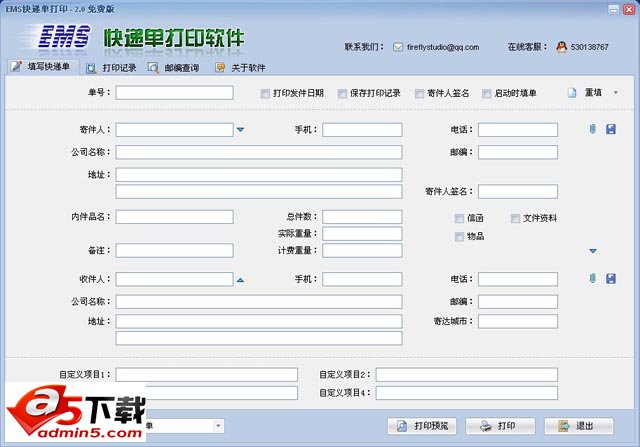Screen dimensions: 640x447
Task: Click the 打印记录 tab icon
Action: click(x=91, y=68)
